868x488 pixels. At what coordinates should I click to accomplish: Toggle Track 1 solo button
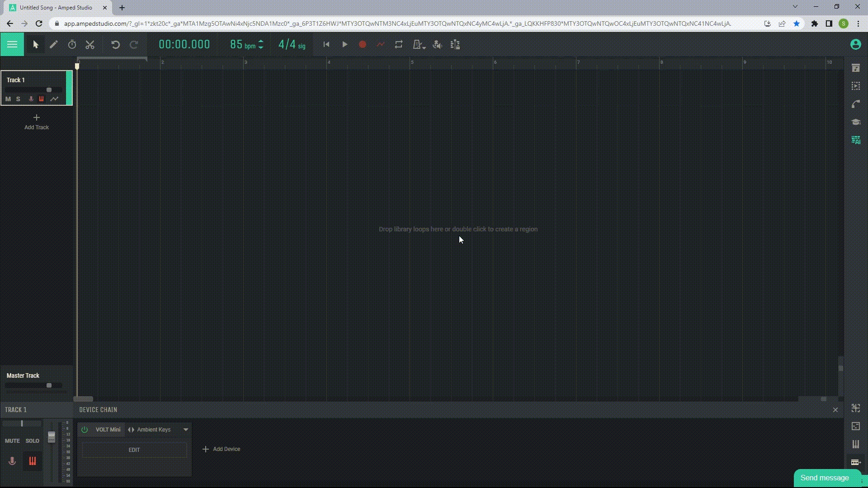(x=18, y=99)
